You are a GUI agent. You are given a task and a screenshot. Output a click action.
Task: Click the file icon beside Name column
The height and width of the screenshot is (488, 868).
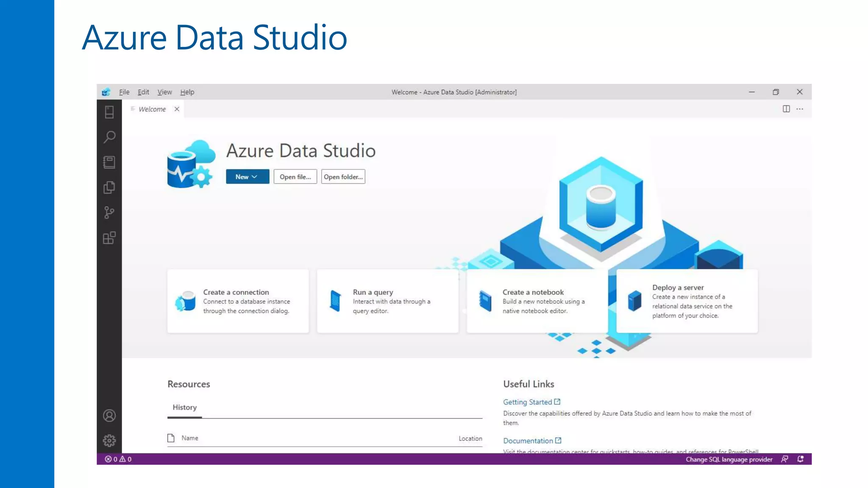pyautogui.click(x=171, y=438)
